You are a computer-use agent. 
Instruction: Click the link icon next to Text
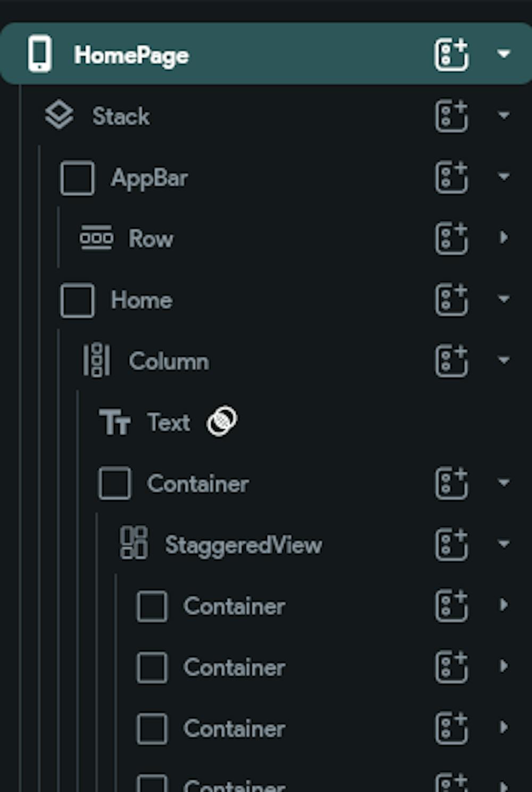click(222, 421)
